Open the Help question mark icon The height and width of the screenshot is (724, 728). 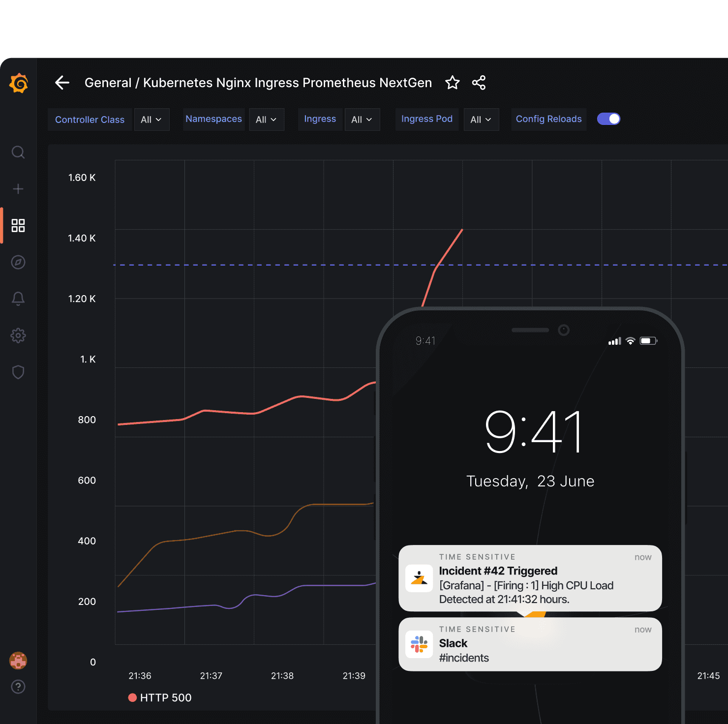[18, 687]
